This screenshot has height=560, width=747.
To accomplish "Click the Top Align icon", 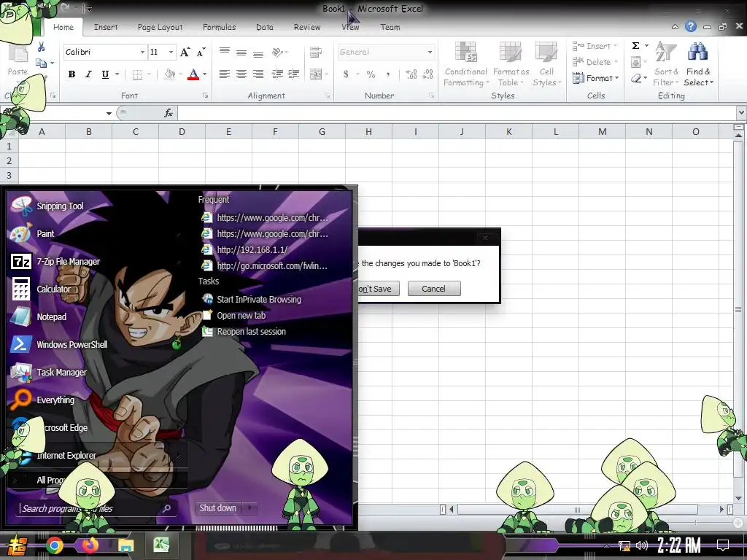I will (x=225, y=52).
